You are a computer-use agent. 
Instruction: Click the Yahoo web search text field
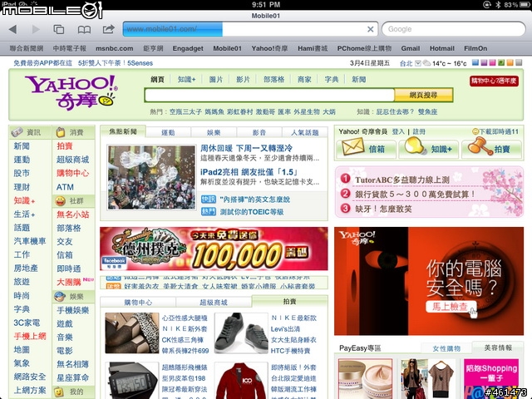coord(269,95)
